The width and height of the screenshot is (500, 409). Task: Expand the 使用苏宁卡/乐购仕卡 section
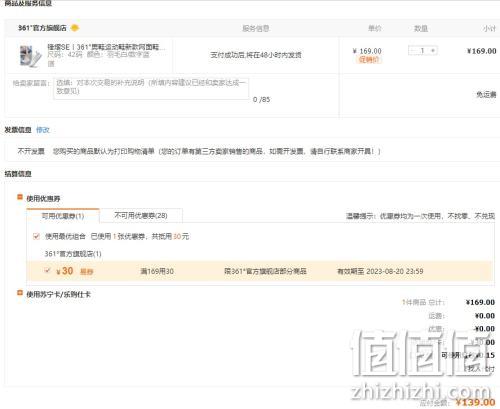pos(20,293)
